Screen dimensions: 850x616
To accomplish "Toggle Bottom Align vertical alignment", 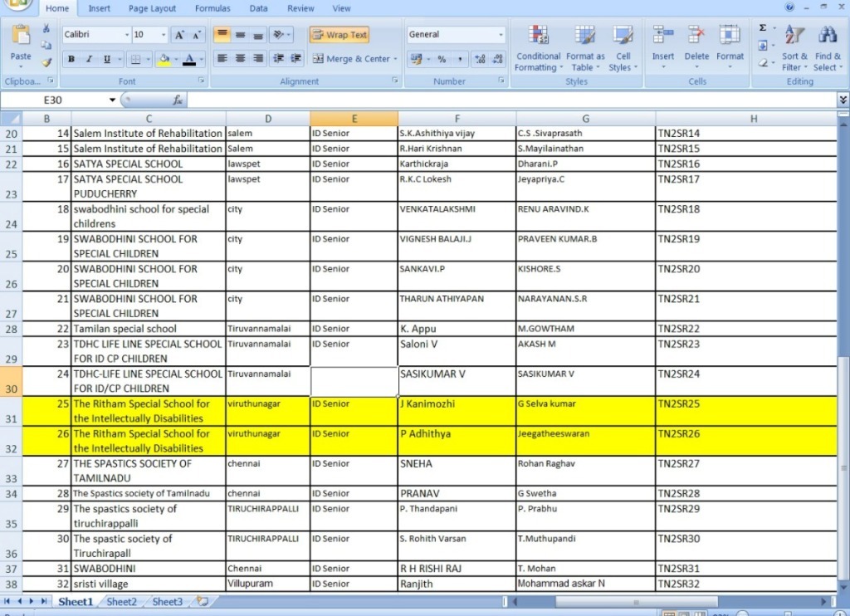I will click(258, 35).
